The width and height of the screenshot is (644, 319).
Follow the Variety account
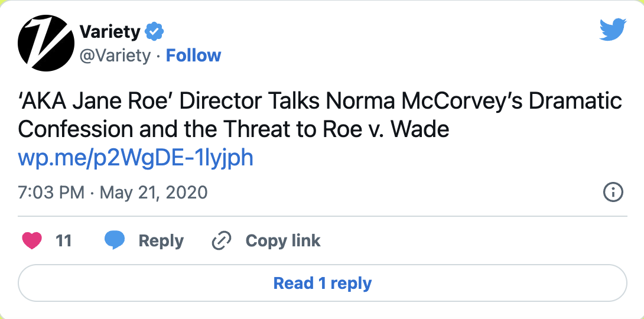(193, 56)
